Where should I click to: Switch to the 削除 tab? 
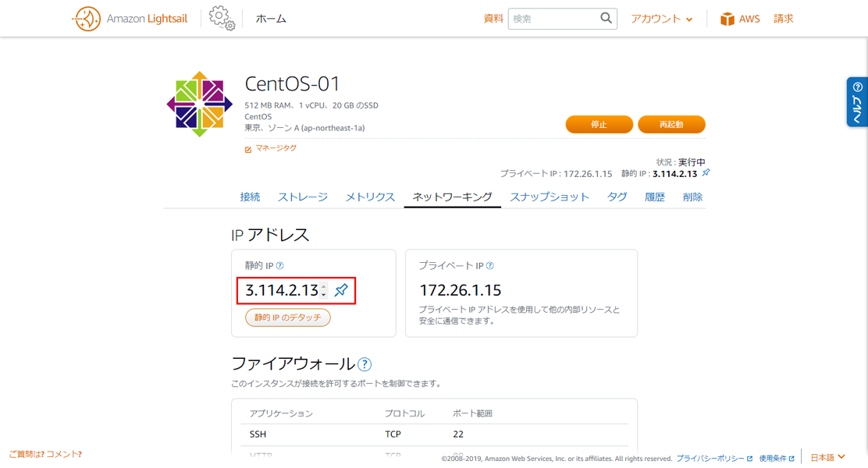(x=692, y=197)
